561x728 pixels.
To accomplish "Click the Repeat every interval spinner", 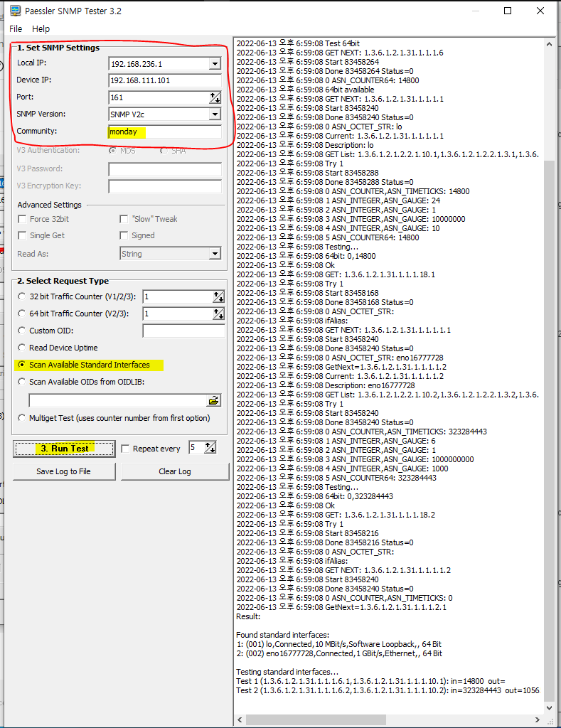I will pyautogui.click(x=210, y=448).
